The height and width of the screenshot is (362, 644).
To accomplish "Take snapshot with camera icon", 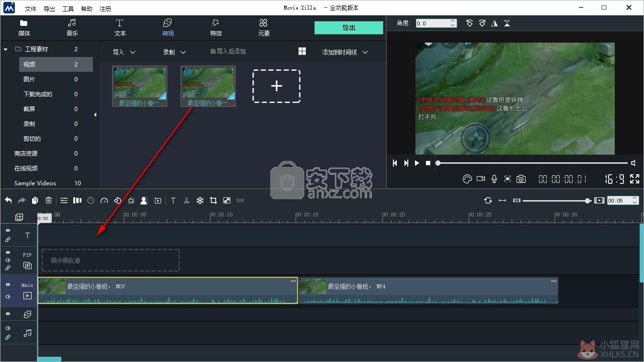I will pyautogui.click(x=521, y=179).
